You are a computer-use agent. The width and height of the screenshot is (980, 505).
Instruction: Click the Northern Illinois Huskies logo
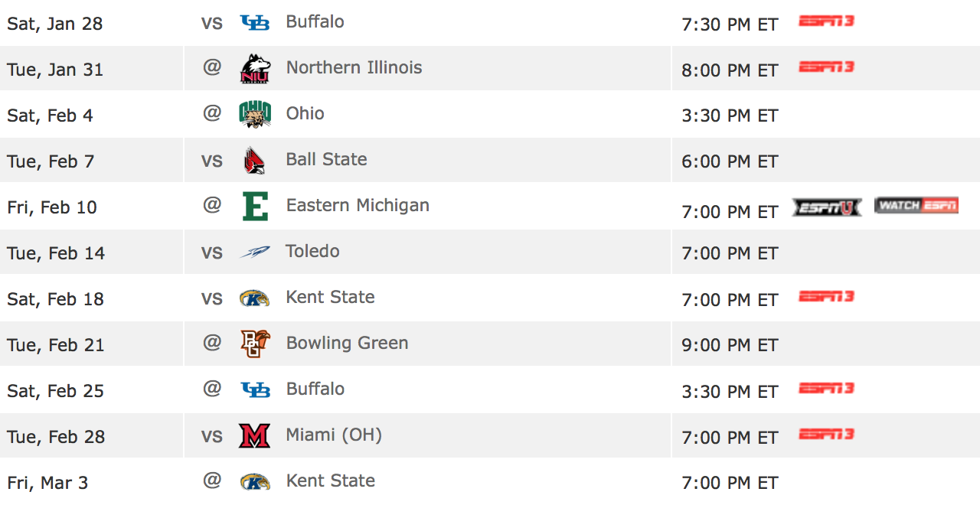pyautogui.click(x=255, y=68)
